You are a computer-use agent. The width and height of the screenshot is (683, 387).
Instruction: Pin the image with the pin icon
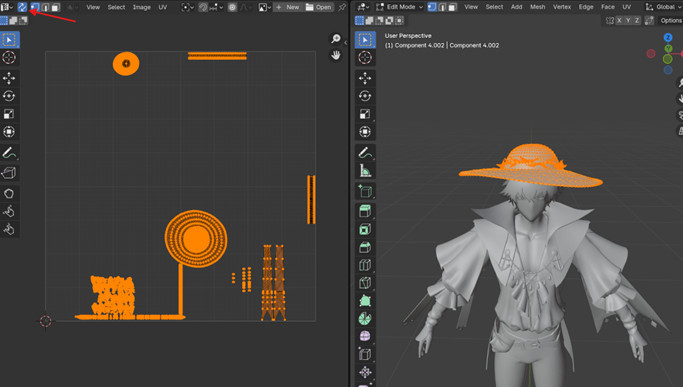pos(342,7)
